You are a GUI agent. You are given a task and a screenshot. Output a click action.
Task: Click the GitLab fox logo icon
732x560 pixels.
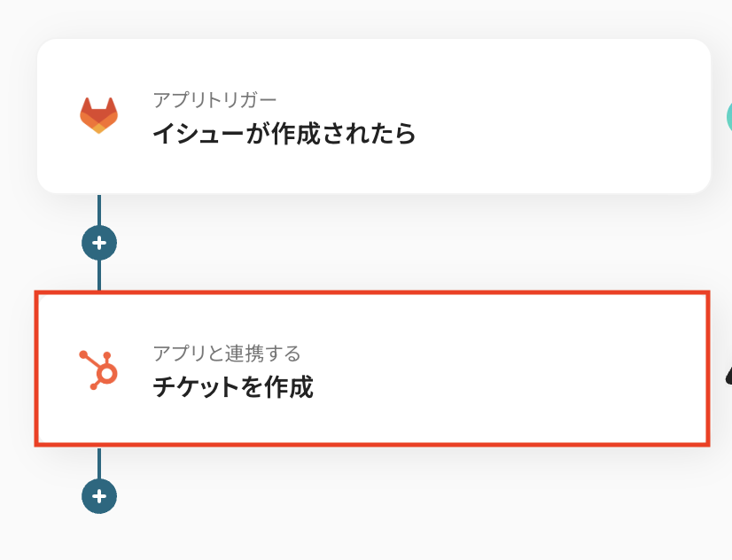click(x=98, y=116)
